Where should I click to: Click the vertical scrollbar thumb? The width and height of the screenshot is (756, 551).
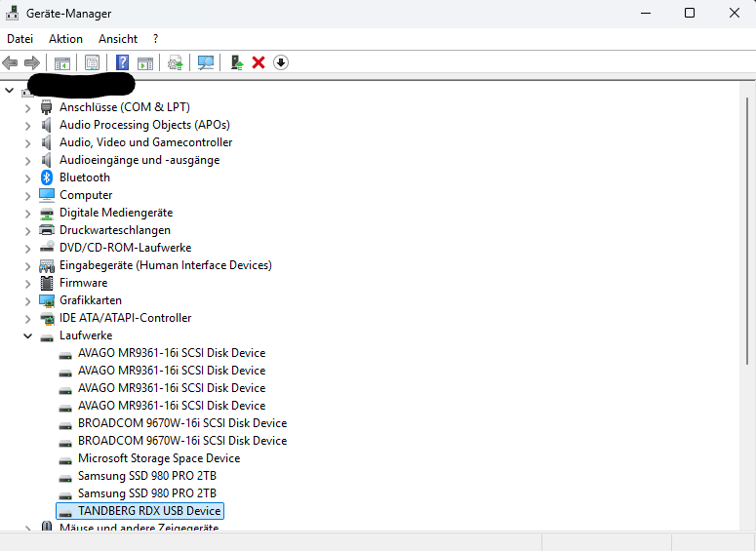point(747,231)
